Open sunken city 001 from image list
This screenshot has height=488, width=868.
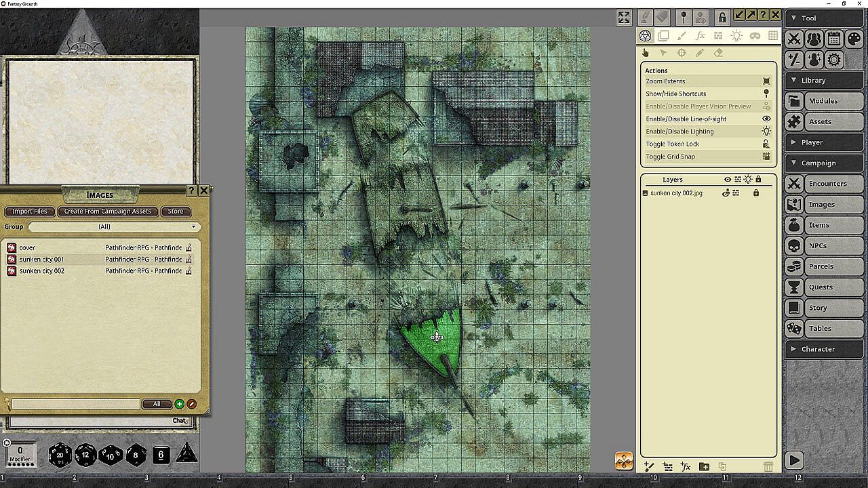pyautogui.click(x=42, y=260)
